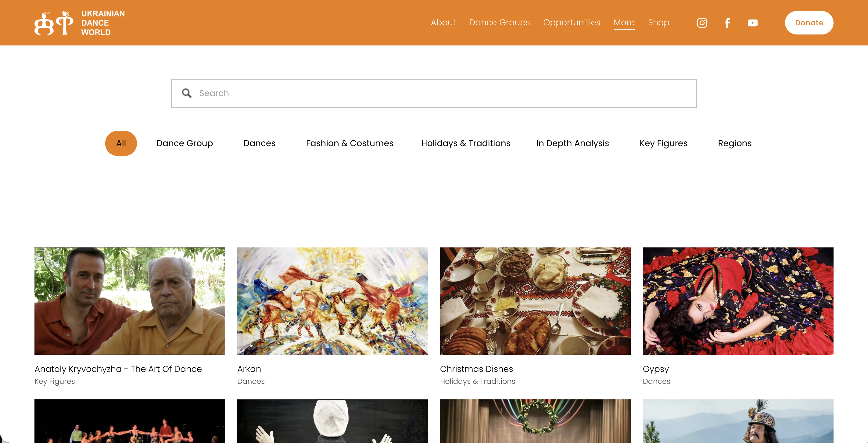Open the Dance Groups menu
This screenshot has width=868, height=443.
point(499,23)
